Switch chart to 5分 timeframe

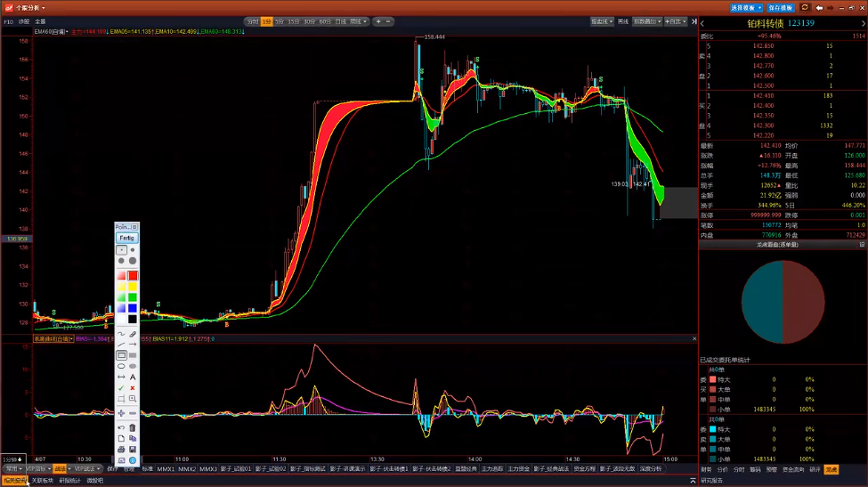coord(280,20)
